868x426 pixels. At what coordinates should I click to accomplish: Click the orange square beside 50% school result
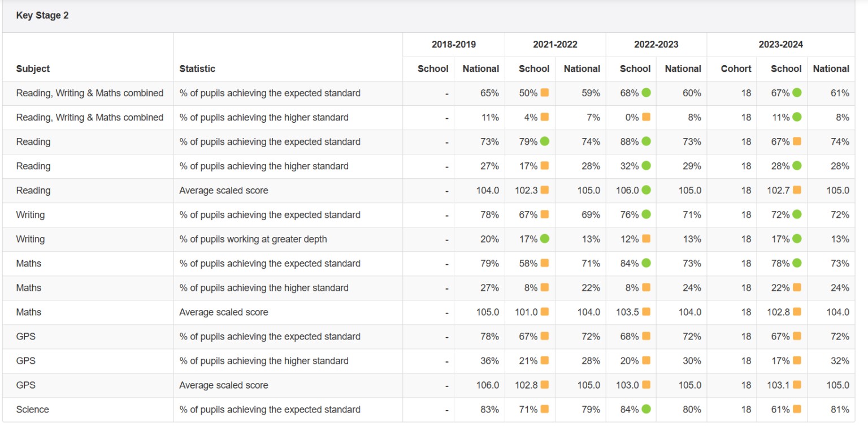click(x=545, y=93)
